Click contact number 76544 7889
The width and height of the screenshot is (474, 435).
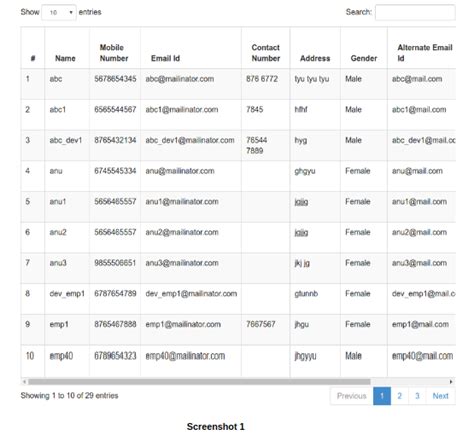coord(257,146)
